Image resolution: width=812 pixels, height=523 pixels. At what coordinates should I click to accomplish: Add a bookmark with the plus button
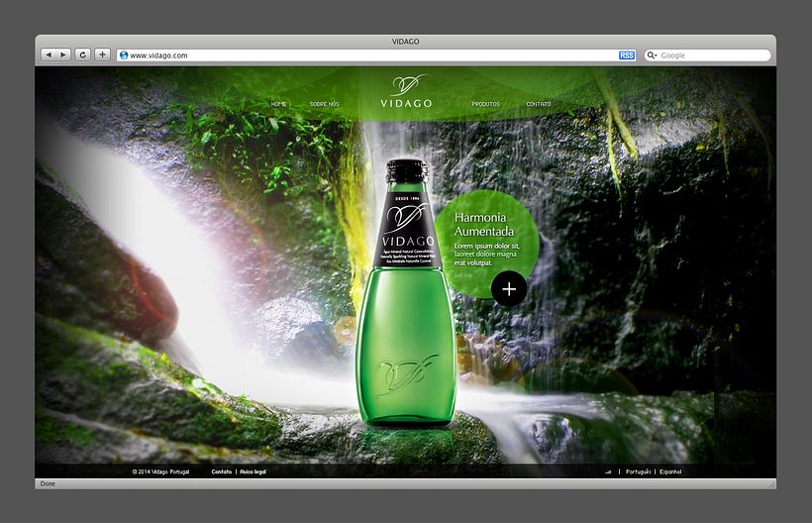click(x=102, y=54)
